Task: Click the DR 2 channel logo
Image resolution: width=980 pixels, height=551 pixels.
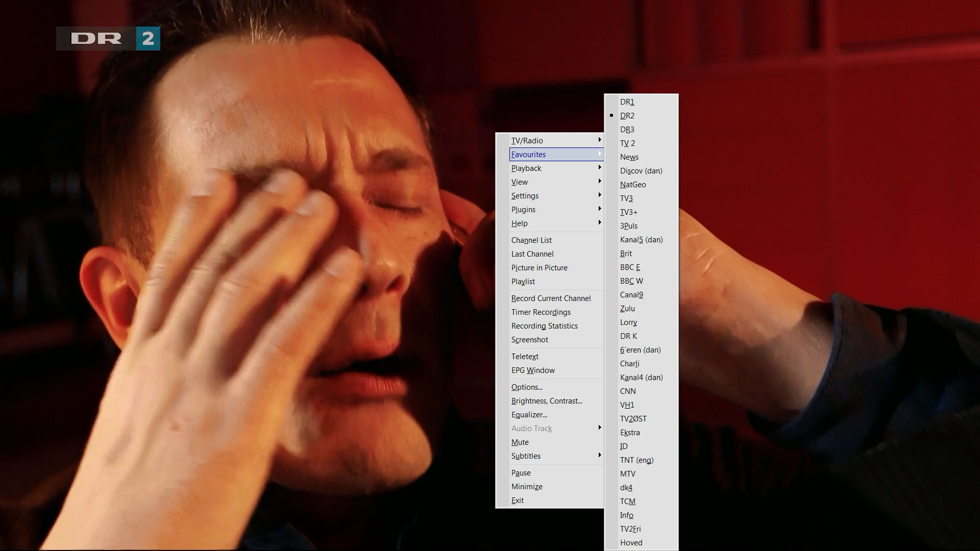Action: coord(108,38)
